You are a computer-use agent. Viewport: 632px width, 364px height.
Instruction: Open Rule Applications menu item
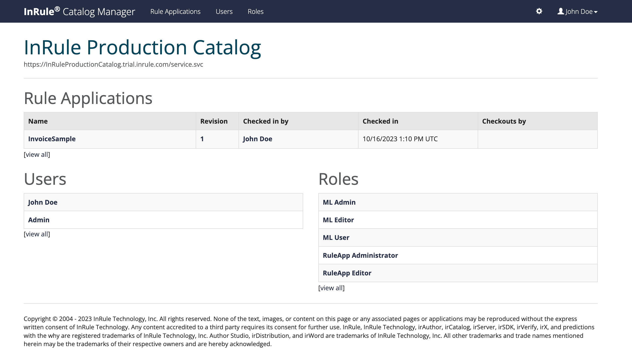[175, 12]
